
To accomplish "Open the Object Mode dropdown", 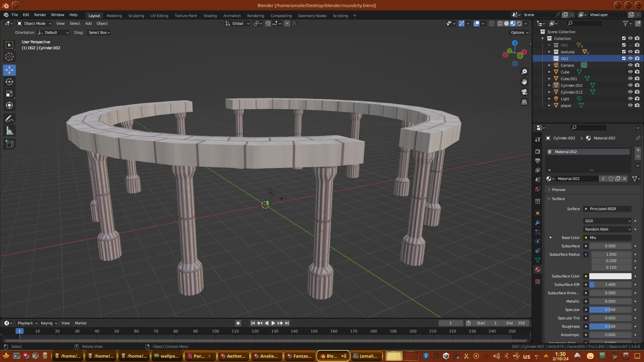I will pyautogui.click(x=35, y=23).
